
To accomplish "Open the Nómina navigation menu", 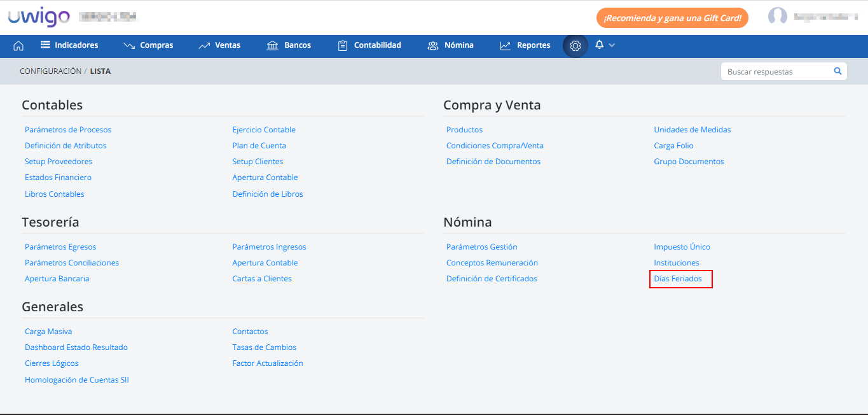I will tap(451, 45).
